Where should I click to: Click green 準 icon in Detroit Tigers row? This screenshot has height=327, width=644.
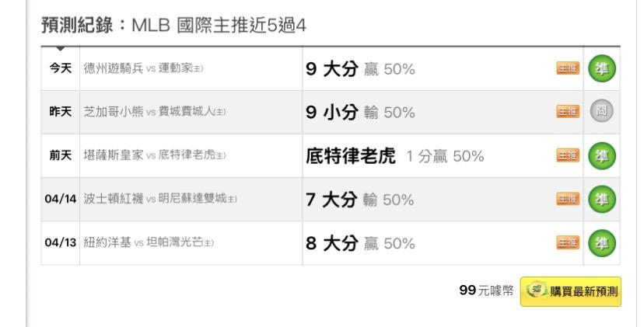[600, 156]
